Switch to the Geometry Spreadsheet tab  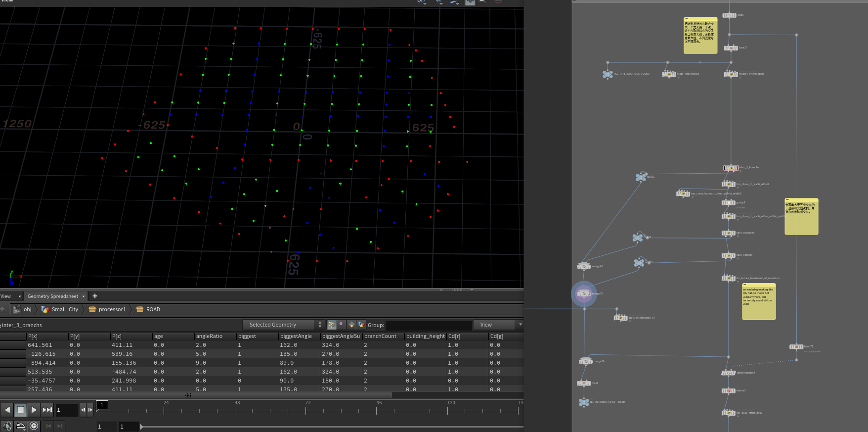tap(52, 296)
